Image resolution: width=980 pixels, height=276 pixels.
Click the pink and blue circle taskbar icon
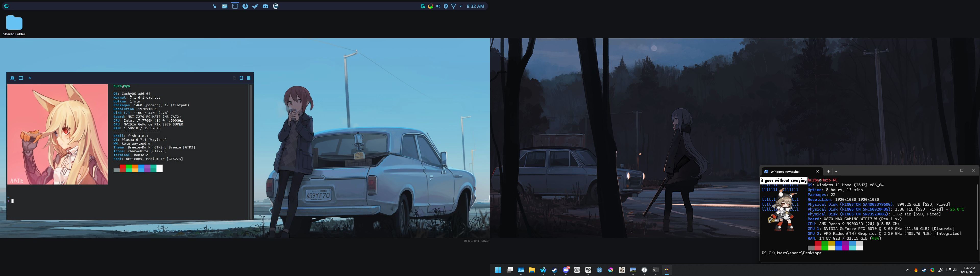(x=611, y=270)
